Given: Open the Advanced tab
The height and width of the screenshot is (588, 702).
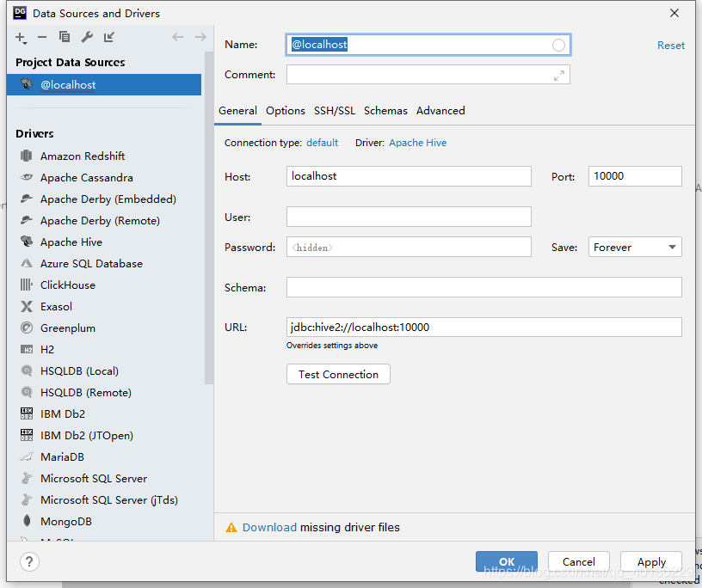Looking at the screenshot, I should tap(440, 111).
